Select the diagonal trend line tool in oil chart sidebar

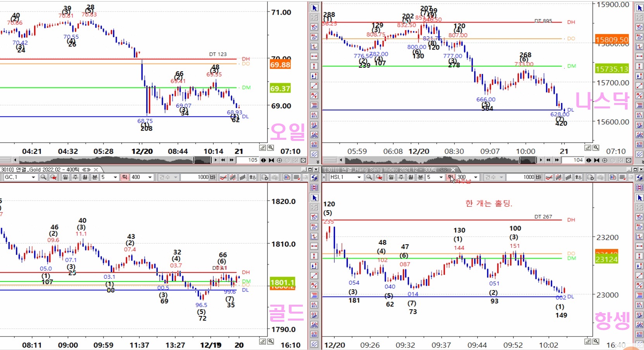click(x=314, y=86)
